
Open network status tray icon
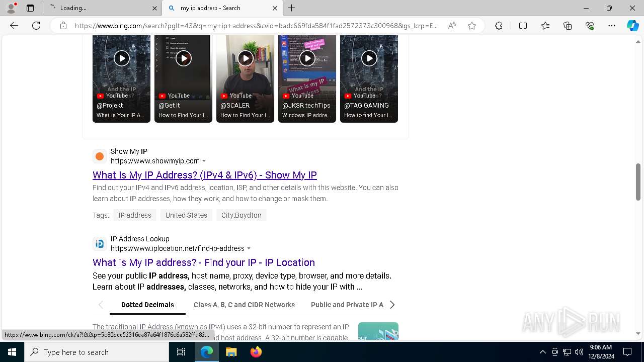(567, 352)
